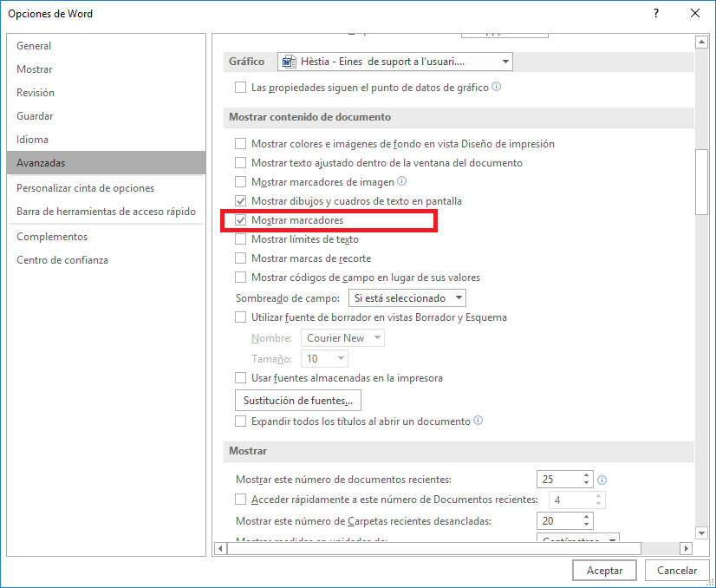
Task: Click info icon next to Mostrar marcadores de imagen
Action: tap(401, 181)
